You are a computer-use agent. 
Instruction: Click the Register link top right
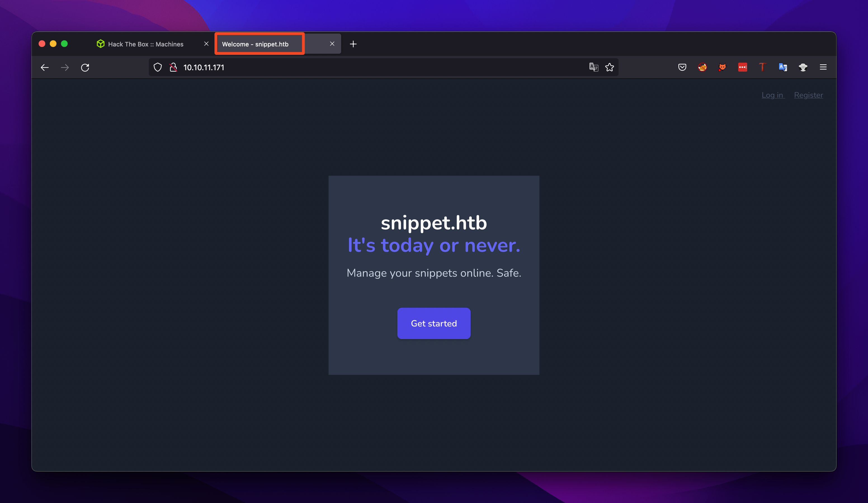point(809,95)
